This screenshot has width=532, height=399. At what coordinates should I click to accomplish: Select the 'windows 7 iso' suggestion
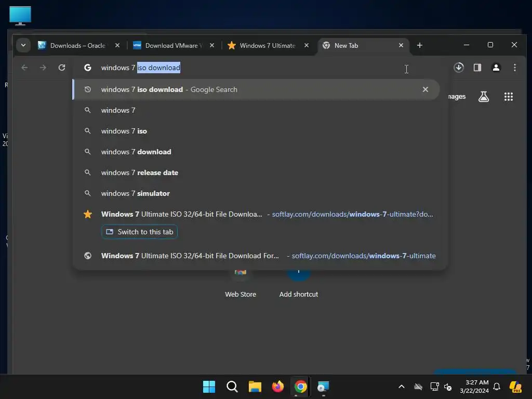pos(257,131)
